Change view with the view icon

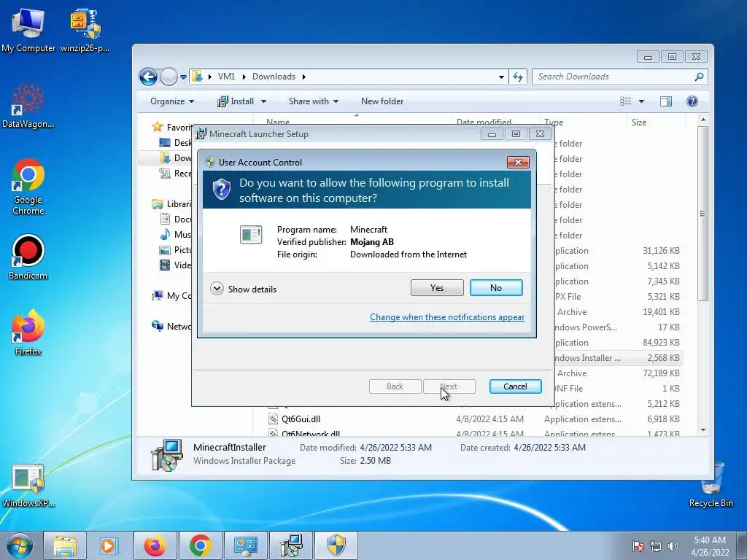(x=625, y=101)
